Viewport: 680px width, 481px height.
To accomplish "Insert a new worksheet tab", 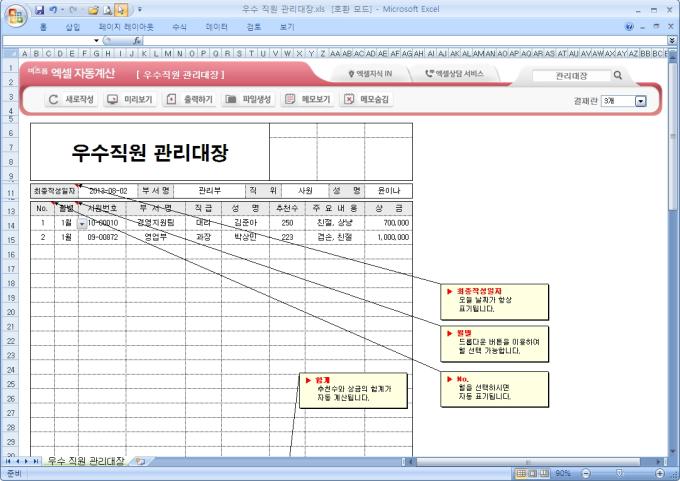I will point(140,461).
